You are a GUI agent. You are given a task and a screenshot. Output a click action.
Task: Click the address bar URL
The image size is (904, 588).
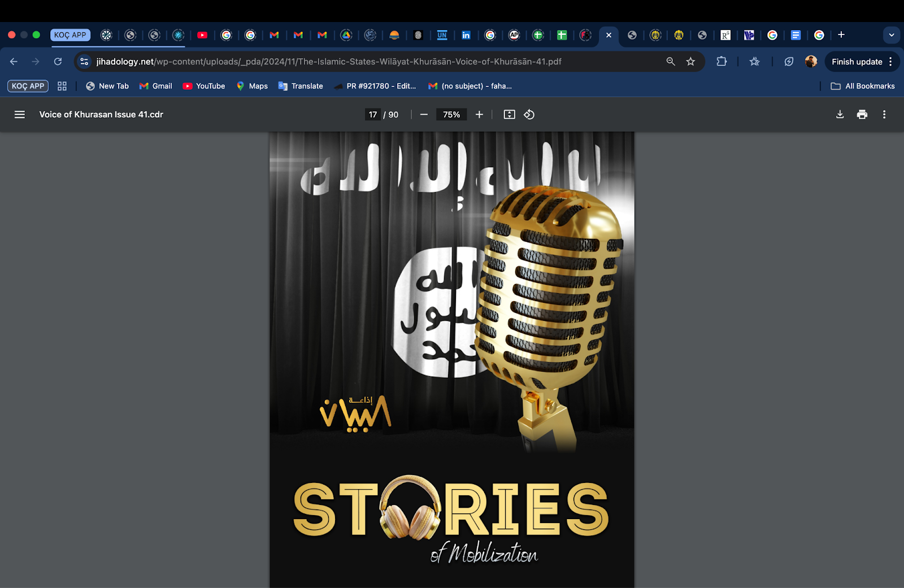[329, 62]
